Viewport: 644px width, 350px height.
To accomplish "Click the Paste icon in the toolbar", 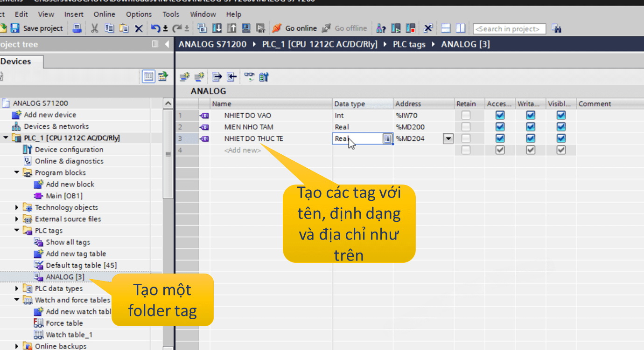I will point(124,28).
